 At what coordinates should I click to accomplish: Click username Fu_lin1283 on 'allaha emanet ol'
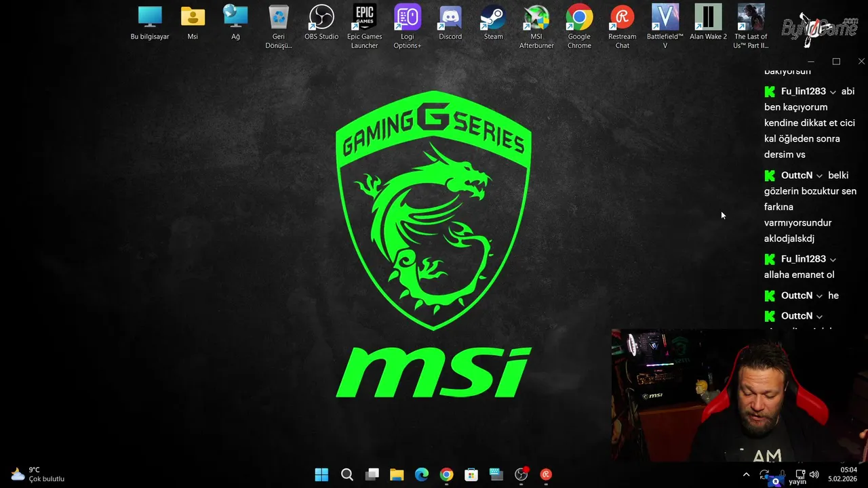tap(804, 259)
